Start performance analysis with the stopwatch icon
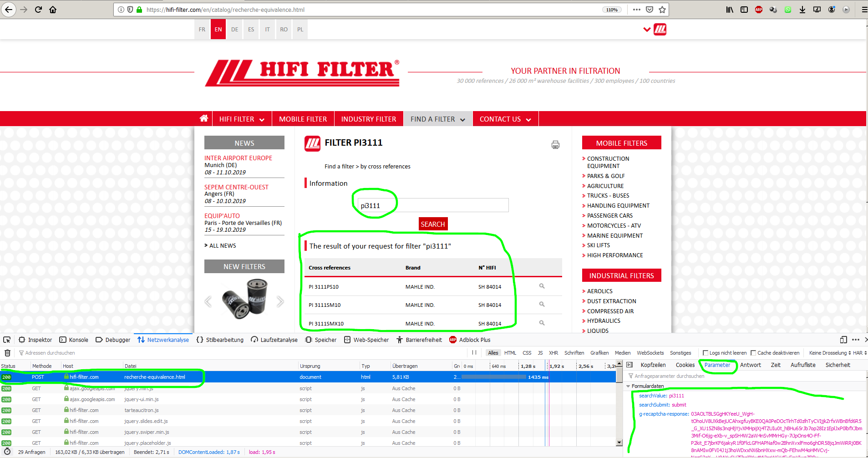 pyautogui.click(x=7, y=452)
